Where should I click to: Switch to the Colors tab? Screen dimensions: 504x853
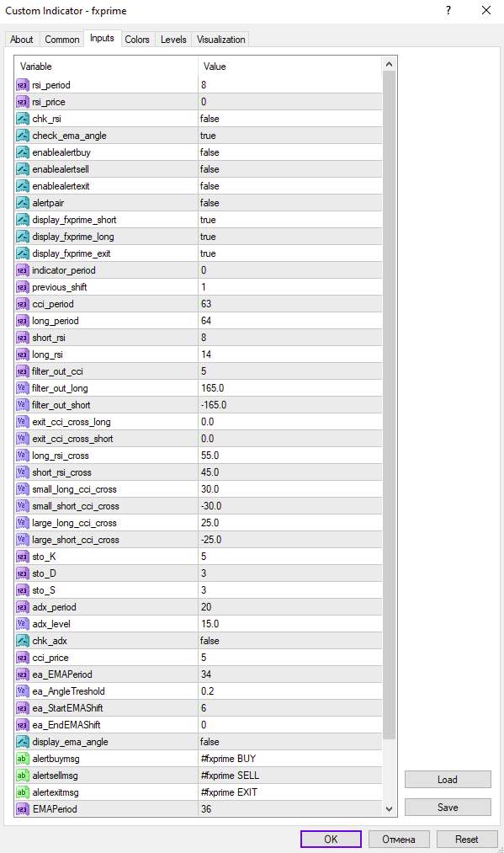pos(137,40)
